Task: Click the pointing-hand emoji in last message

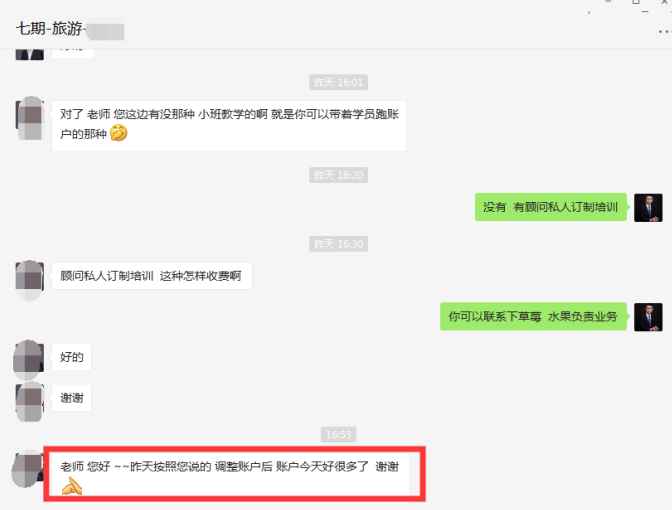Action: 72,487
